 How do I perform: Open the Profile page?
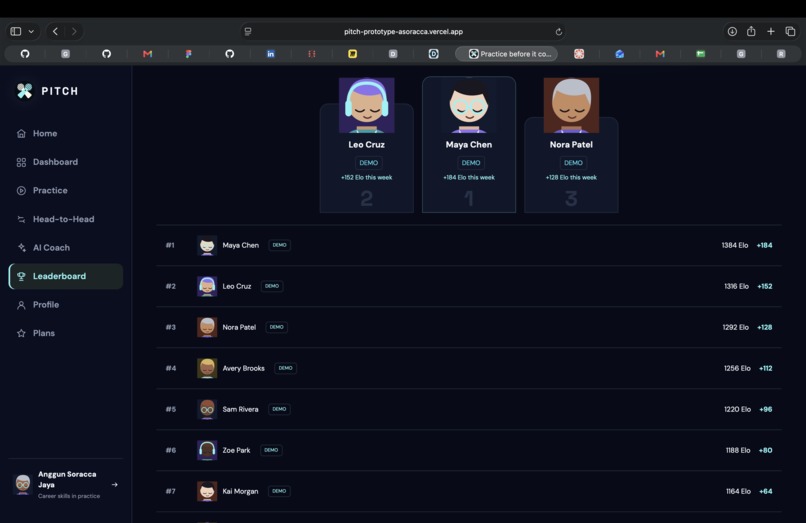[65, 304]
